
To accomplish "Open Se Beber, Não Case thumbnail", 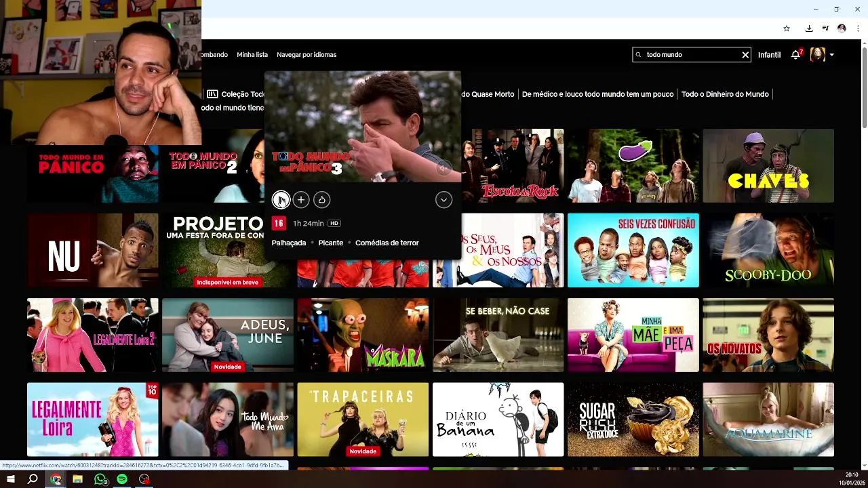I will click(498, 335).
